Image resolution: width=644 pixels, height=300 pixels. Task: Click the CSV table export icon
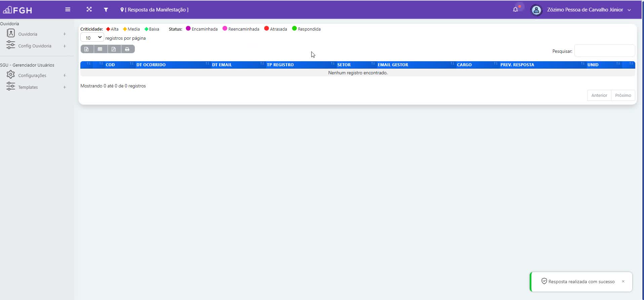(100, 49)
